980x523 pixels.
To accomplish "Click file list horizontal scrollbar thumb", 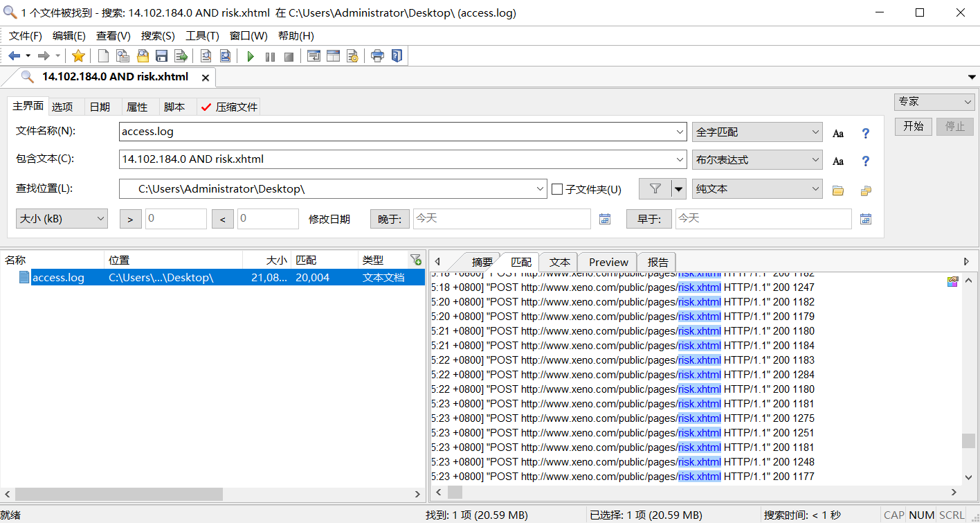I will (x=119, y=494).
